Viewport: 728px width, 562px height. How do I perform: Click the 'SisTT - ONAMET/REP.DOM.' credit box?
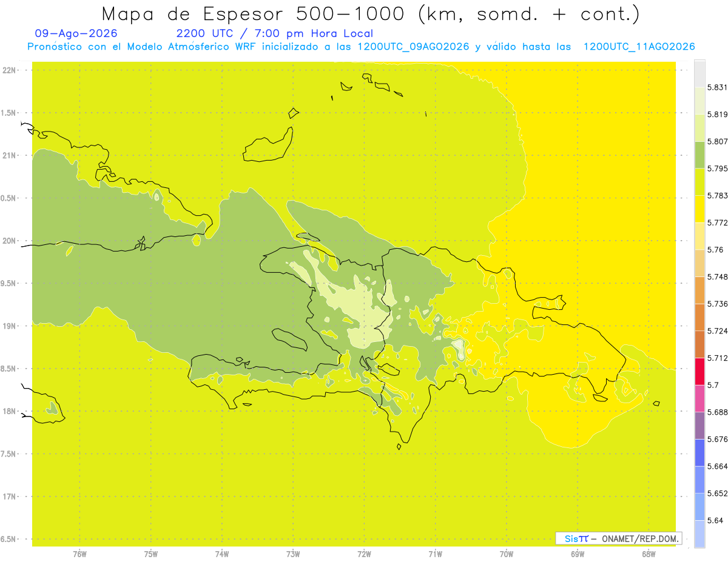(x=619, y=538)
